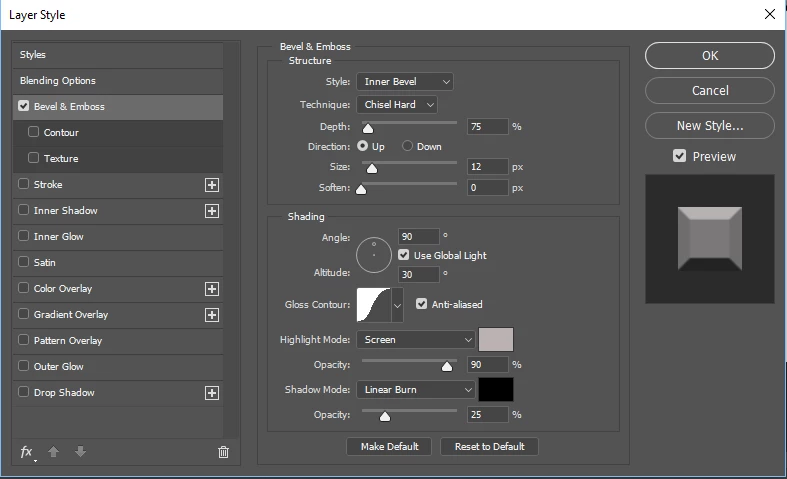The image size is (787, 479).
Task: Open the Gloss Contour picker arrow
Action: coord(397,305)
